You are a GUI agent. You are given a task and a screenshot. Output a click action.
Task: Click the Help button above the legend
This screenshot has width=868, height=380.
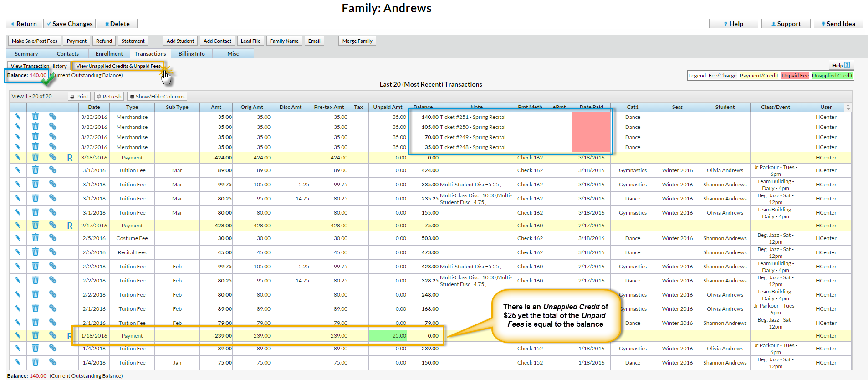[x=841, y=65]
